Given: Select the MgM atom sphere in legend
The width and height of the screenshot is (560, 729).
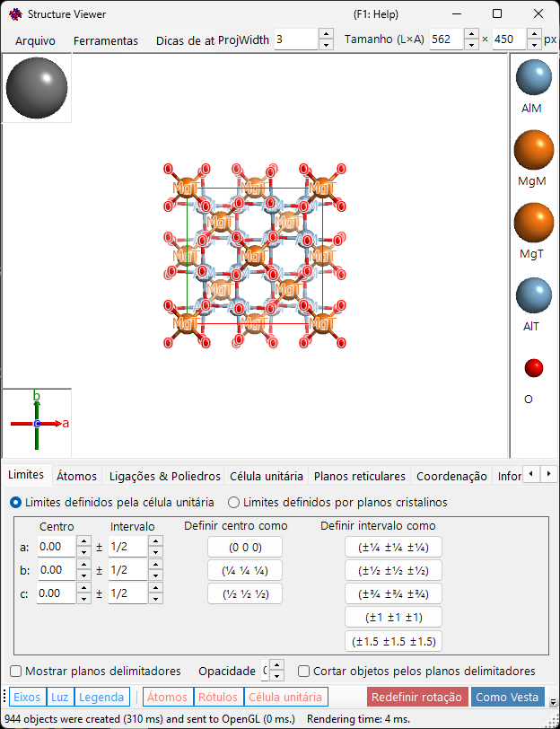Looking at the screenshot, I should pyautogui.click(x=533, y=150).
